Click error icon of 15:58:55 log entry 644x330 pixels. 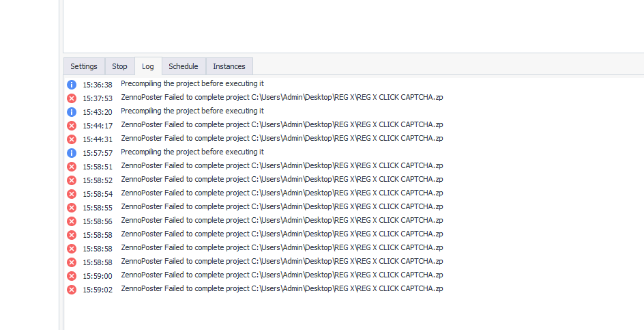72,208
